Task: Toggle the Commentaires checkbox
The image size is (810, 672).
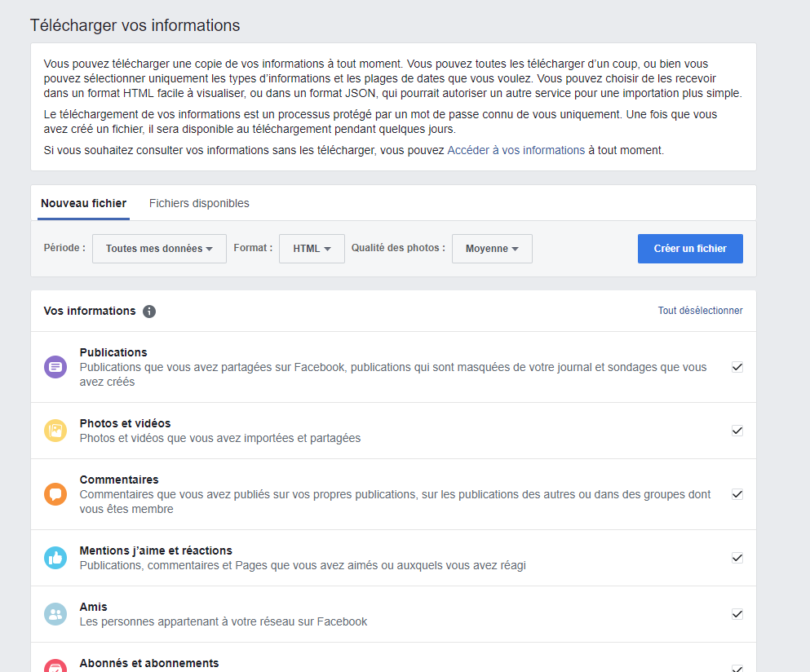Action: [x=737, y=494]
